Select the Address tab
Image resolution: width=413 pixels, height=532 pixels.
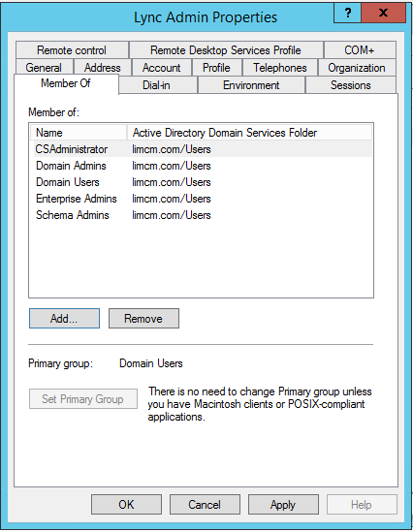[x=103, y=67]
